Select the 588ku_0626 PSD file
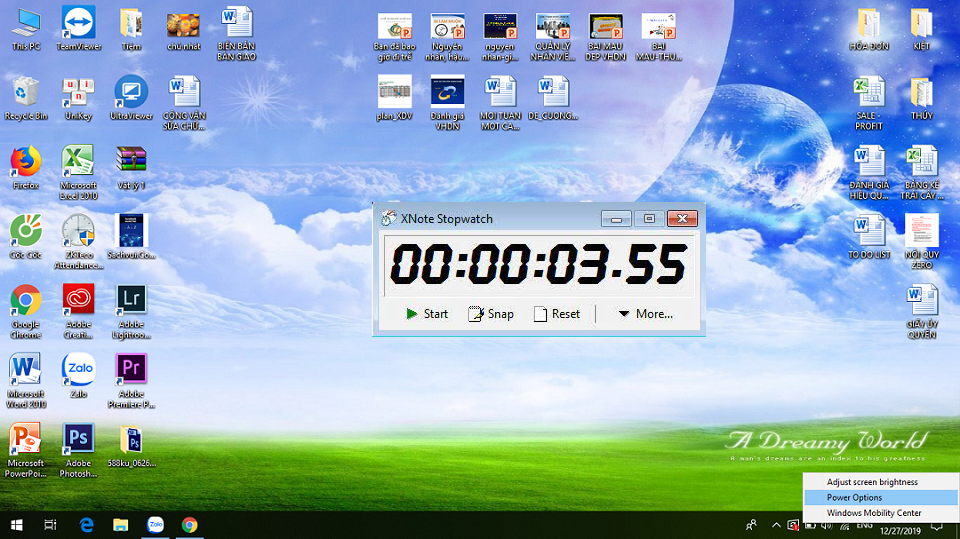 132,445
